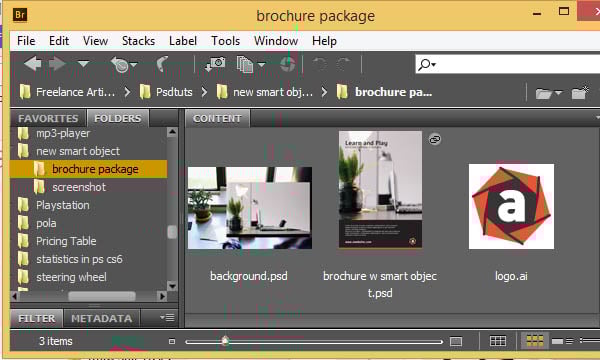Open the Label menu
Viewport: 600px width, 360px height.
coord(183,41)
